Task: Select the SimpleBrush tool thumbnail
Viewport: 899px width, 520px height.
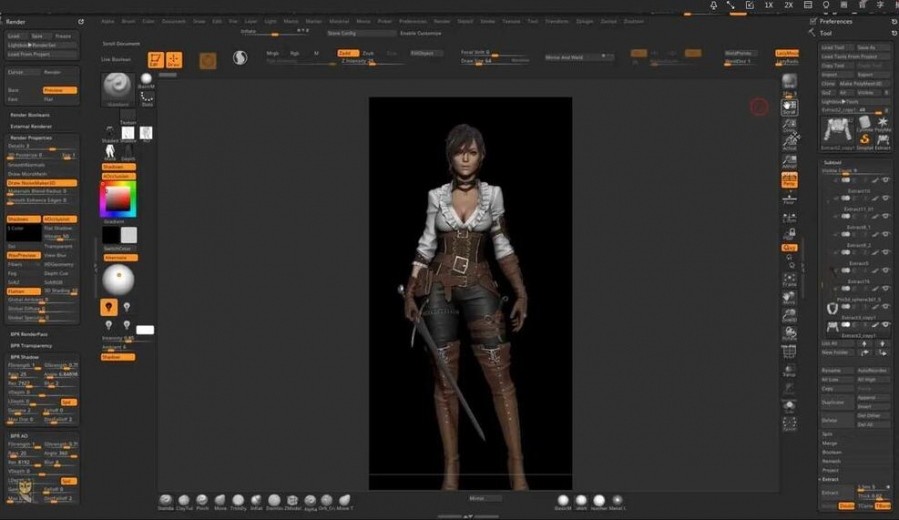Action: pyautogui.click(x=865, y=141)
